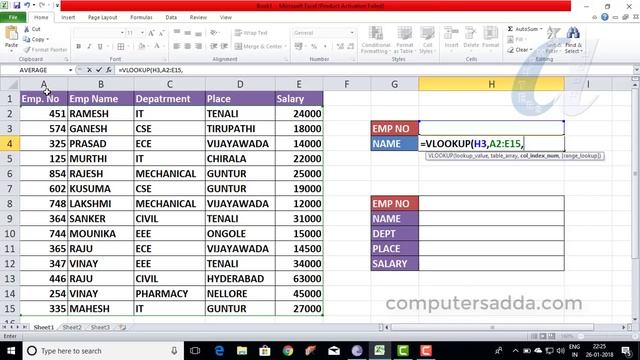Click the Format as Table button

pyautogui.click(x=404, y=40)
